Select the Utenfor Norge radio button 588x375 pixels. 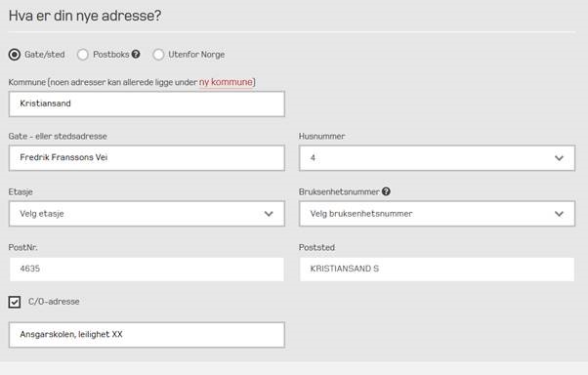[158, 55]
